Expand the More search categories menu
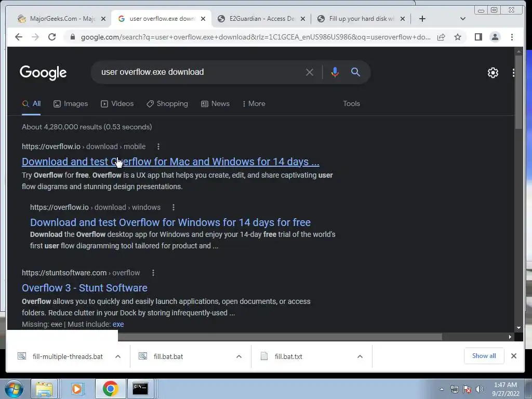532x399 pixels. point(254,104)
